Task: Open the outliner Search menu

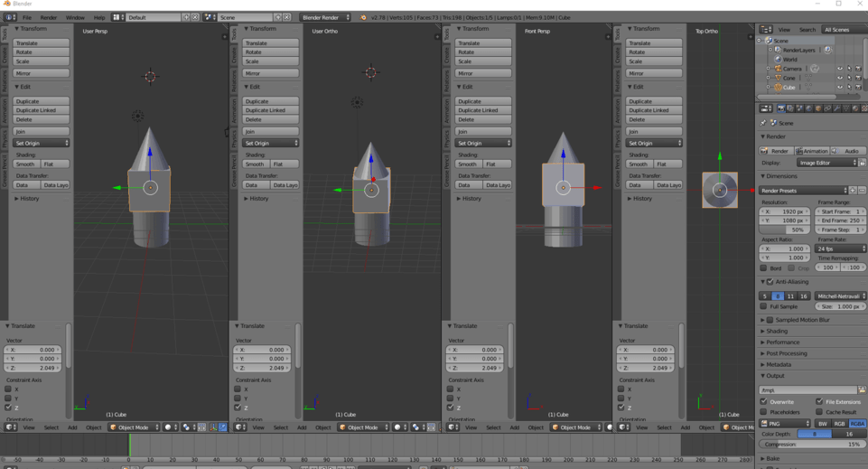Action: tap(807, 29)
